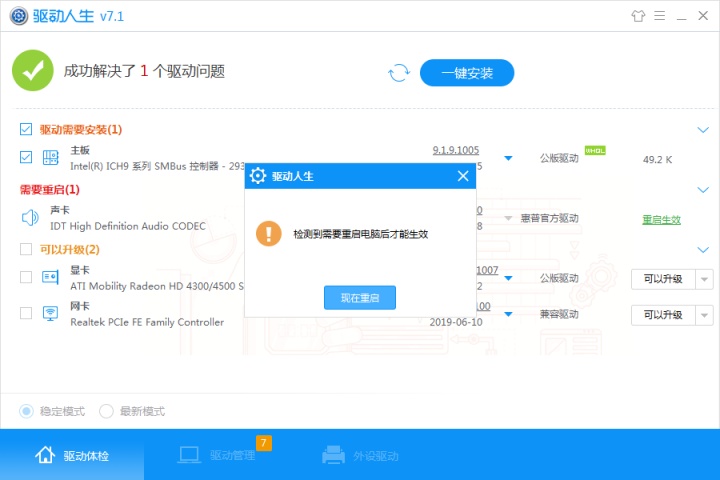The width and height of the screenshot is (720, 480).
Task: Click the orange 7 notification badge
Action: tap(264, 443)
